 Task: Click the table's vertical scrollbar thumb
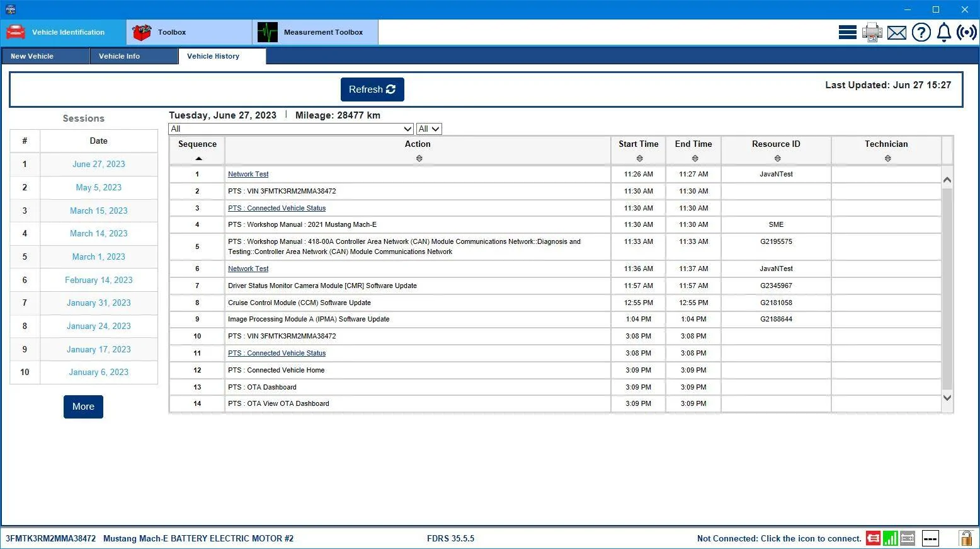[947, 288]
